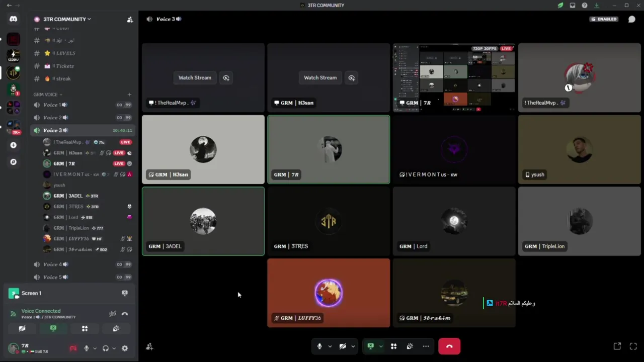This screenshot has height=362, width=644.
Task: Watch Stream of TheRealMvp
Action: click(x=195, y=77)
